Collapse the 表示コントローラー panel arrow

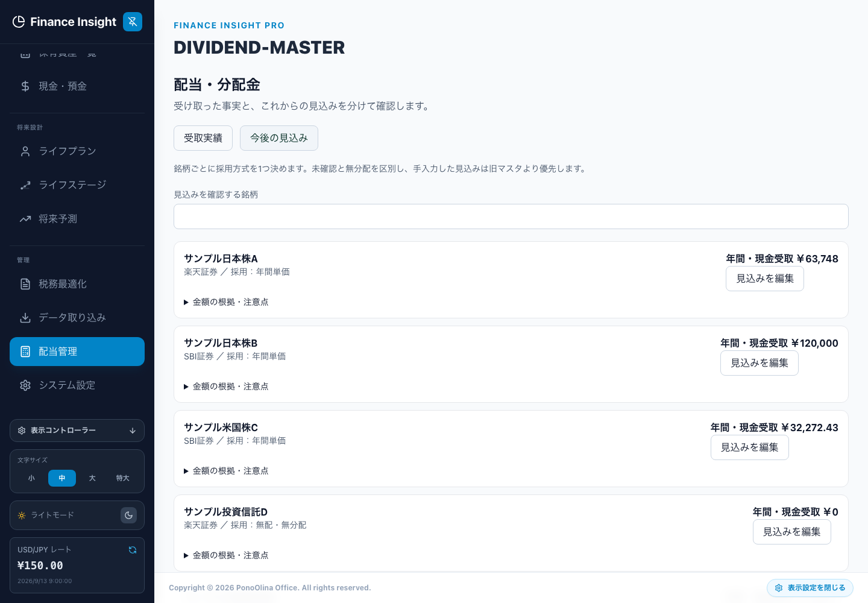coord(133,431)
